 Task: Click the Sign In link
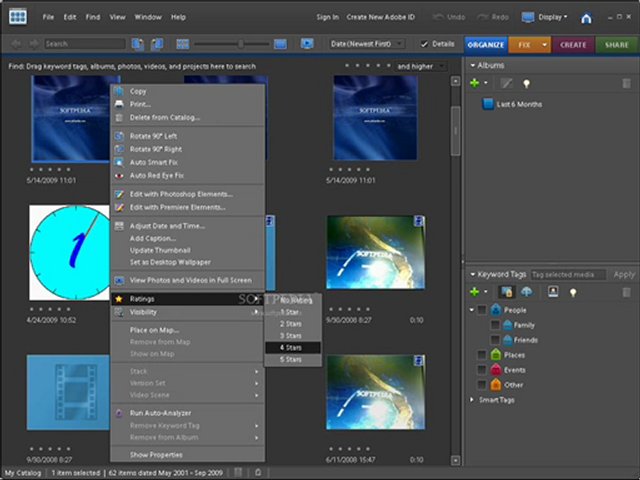[327, 17]
